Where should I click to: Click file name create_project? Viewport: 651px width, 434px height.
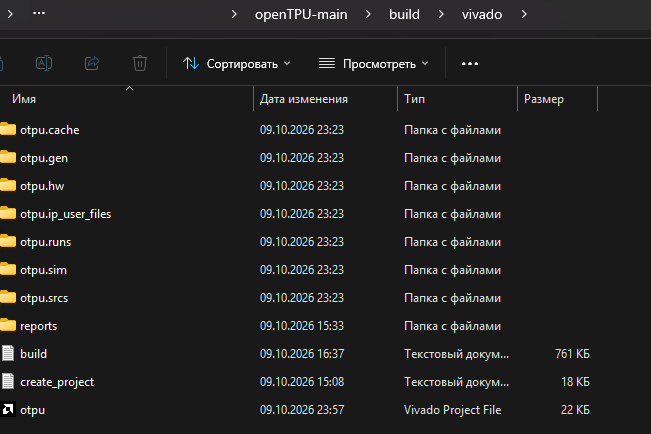[57, 382]
